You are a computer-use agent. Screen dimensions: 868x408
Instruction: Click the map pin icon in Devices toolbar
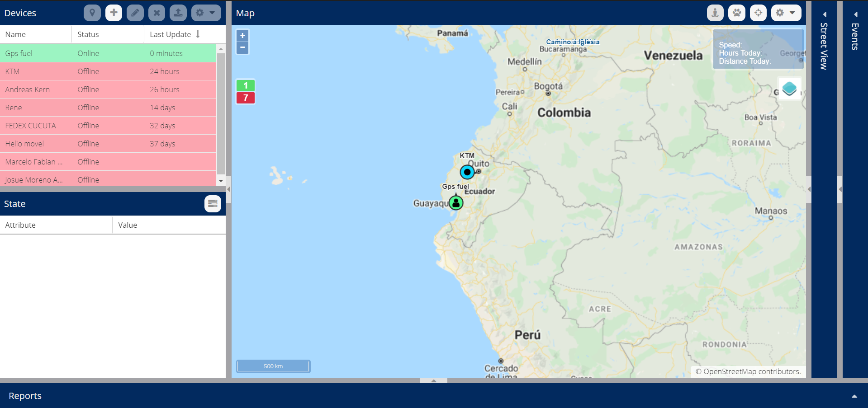pyautogui.click(x=92, y=13)
